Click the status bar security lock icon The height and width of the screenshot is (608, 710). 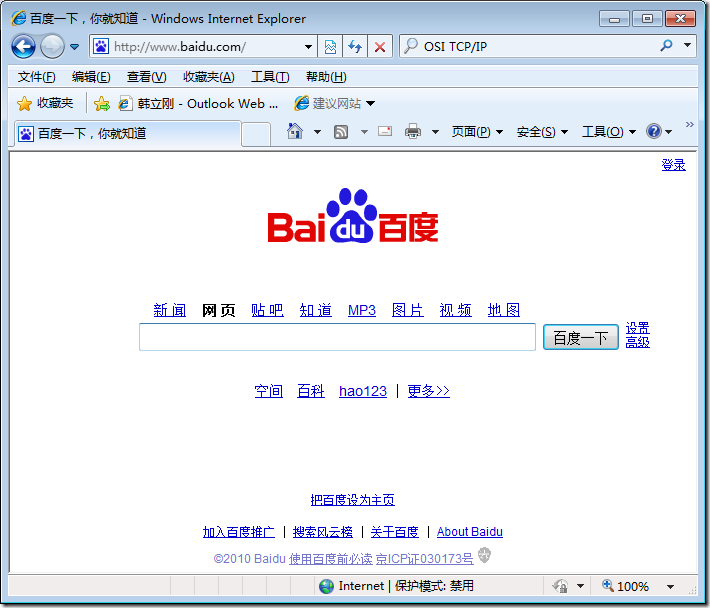(x=561, y=586)
